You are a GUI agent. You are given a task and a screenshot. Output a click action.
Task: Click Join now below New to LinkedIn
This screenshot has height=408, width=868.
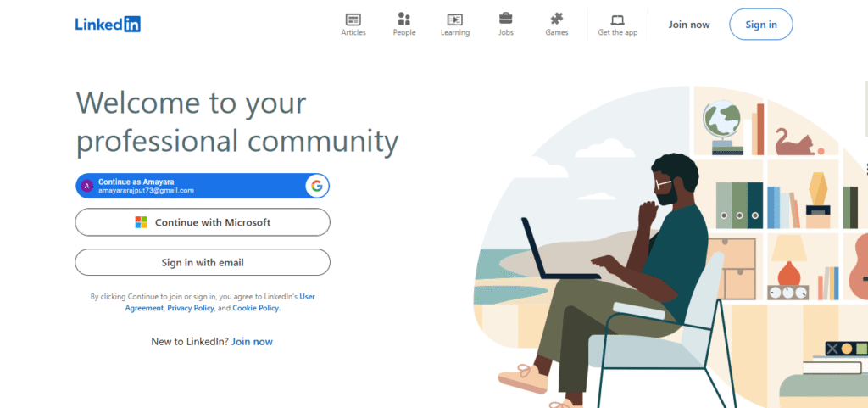[252, 342]
